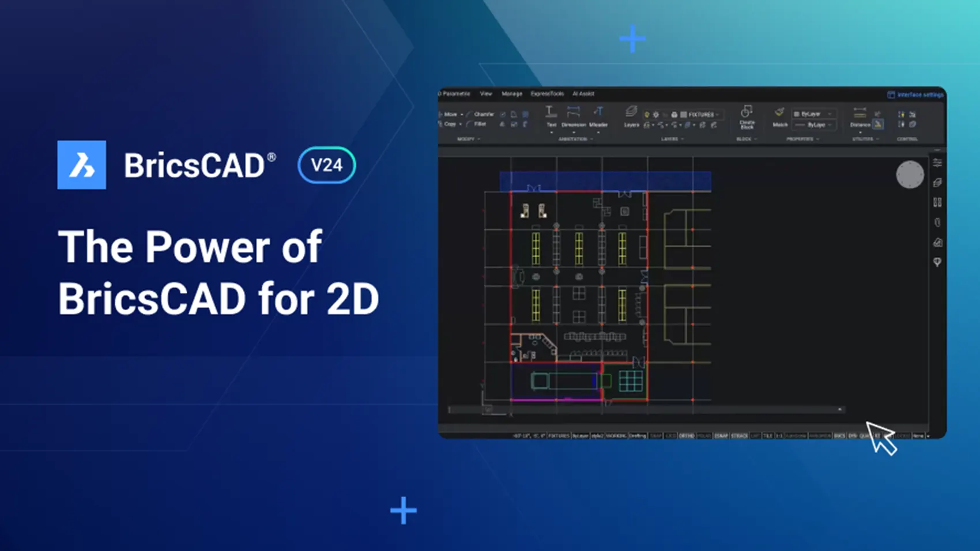Viewport: 980px width, 551px height.
Task: Select the Dimension tool
Action: click(x=574, y=116)
